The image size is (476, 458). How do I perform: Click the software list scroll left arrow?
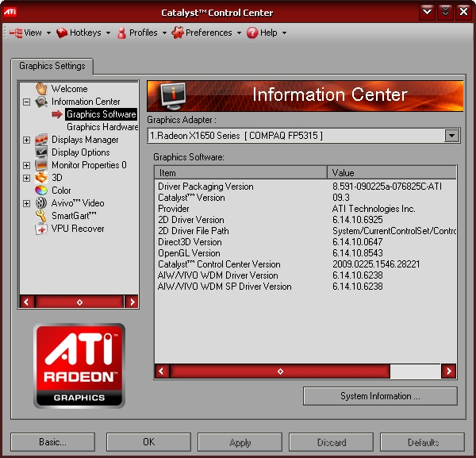click(x=161, y=371)
